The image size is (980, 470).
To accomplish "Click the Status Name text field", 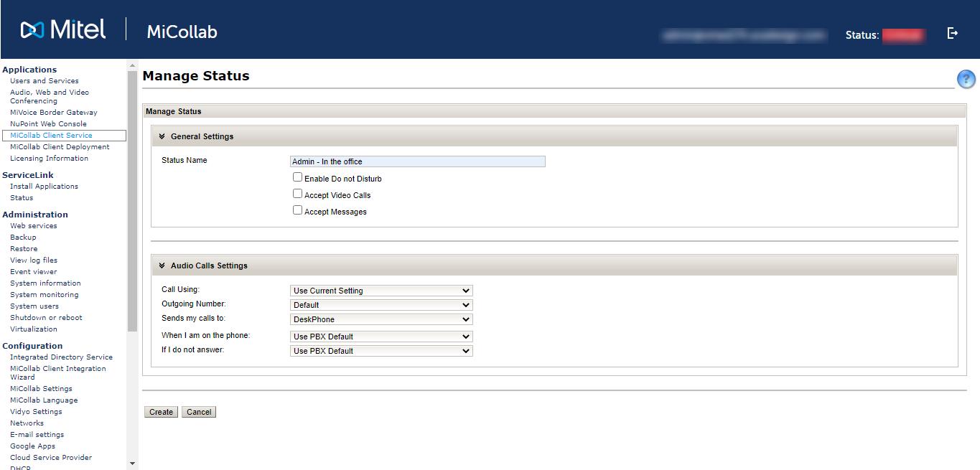I will tap(417, 161).
